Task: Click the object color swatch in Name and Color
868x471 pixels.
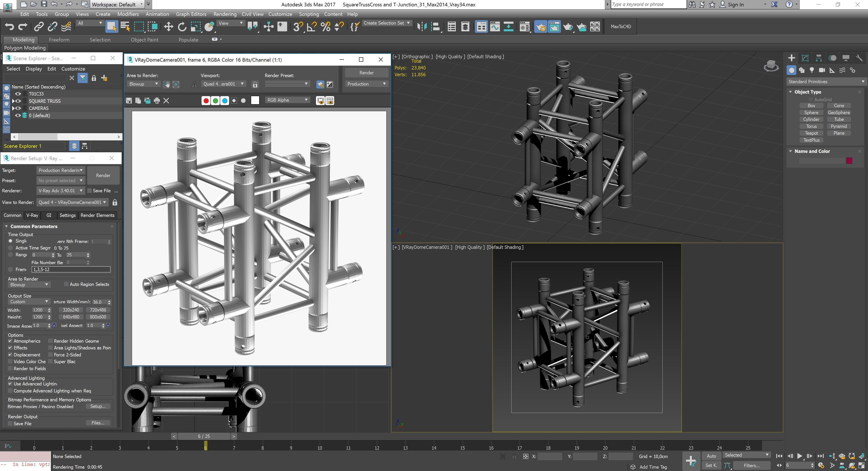Action: [849, 161]
